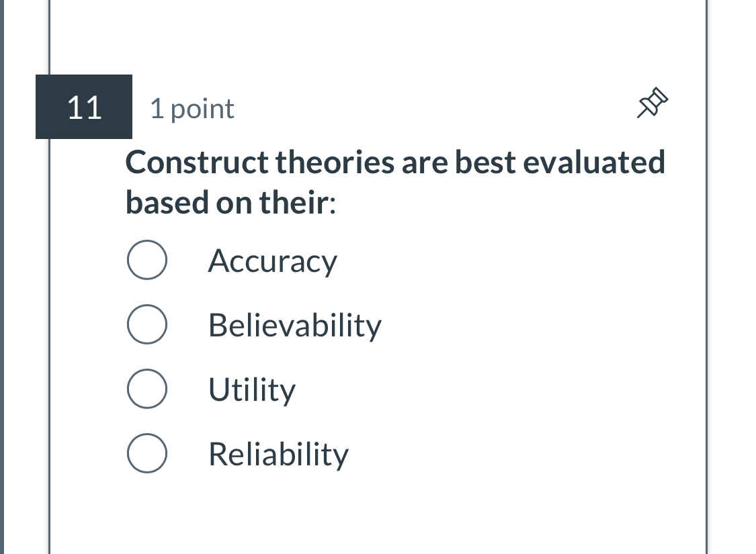This screenshot has height=554, width=756.
Task: Click the Reliability answer label
Action: tap(278, 454)
